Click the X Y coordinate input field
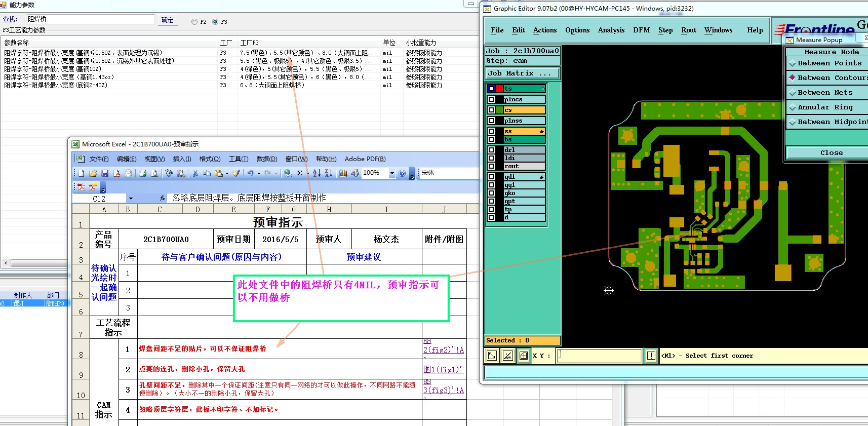The image size is (868, 426). pos(599,356)
